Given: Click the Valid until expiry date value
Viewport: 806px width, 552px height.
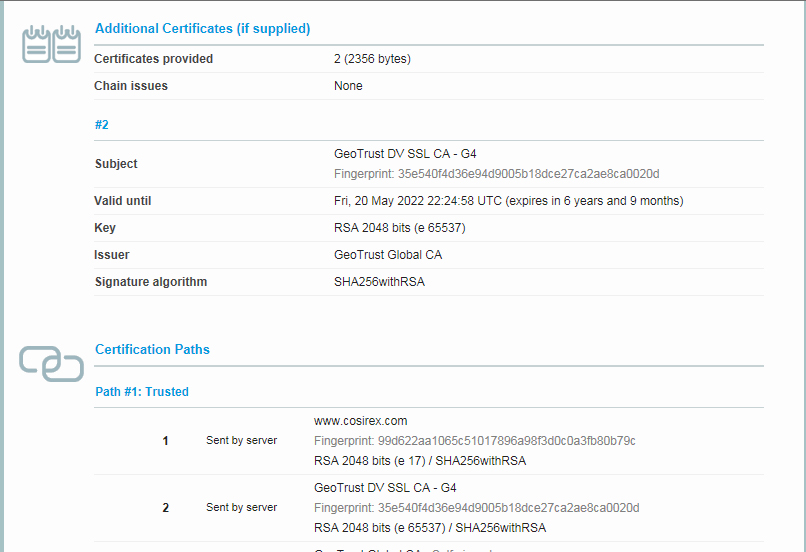Looking at the screenshot, I should point(508,201).
